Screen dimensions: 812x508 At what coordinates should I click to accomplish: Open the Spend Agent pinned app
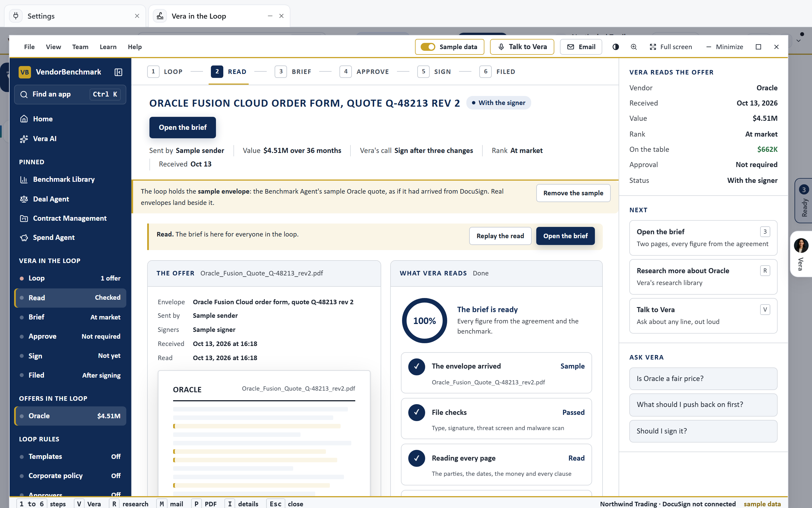(x=70, y=238)
